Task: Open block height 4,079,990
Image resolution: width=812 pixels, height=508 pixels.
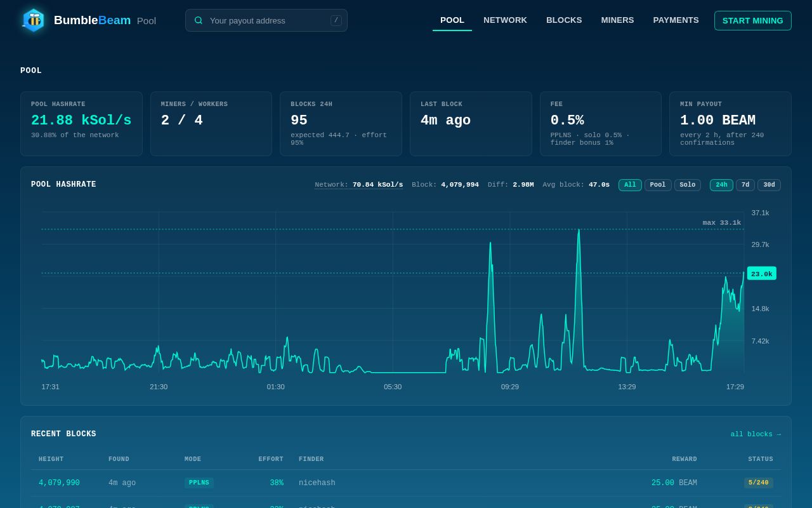Action: [59, 483]
